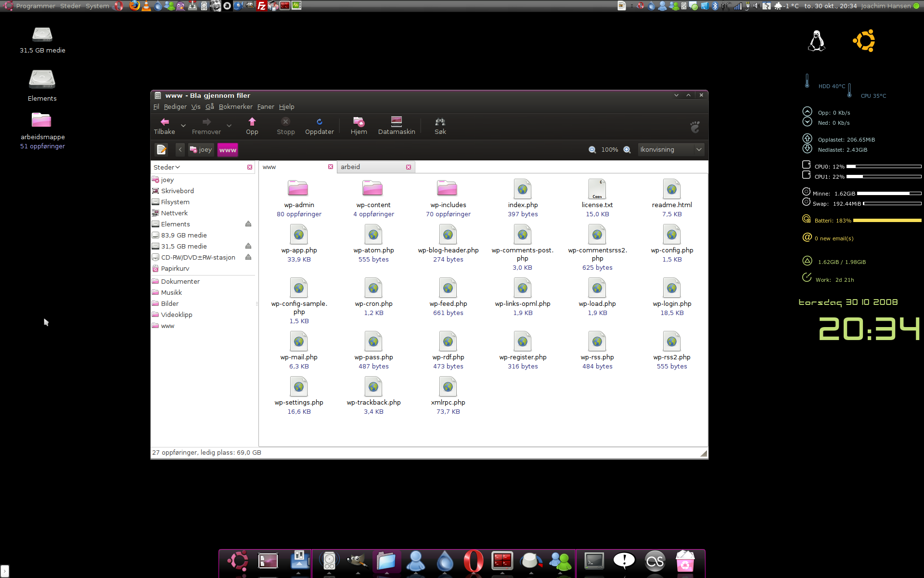This screenshot has width=924, height=578.
Task: Open the Fremover history dropdown arrow
Action: 229,126
